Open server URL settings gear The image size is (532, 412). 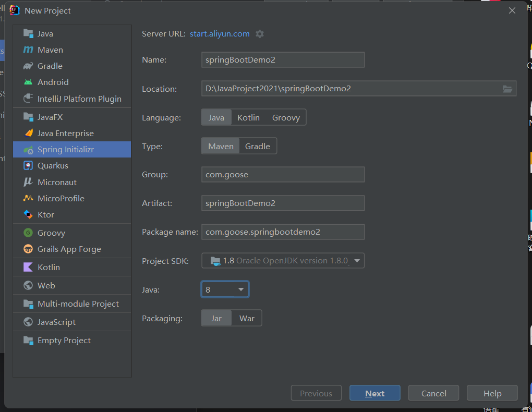[260, 34]
